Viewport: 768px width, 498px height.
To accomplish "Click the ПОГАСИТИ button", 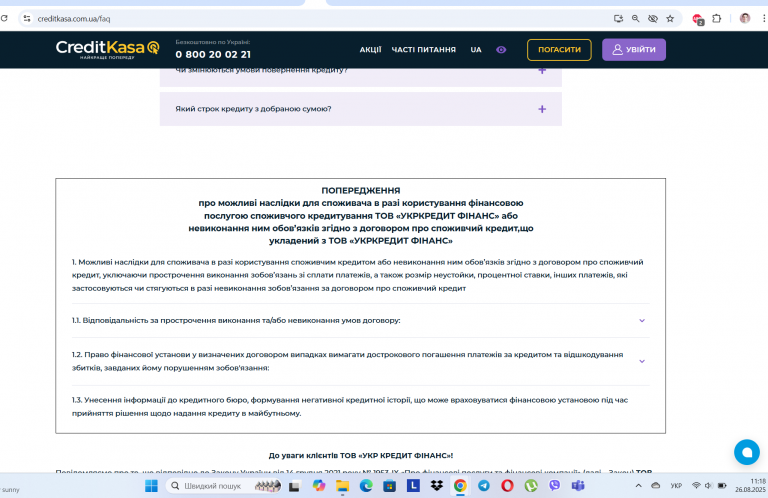I will point(559,49).
